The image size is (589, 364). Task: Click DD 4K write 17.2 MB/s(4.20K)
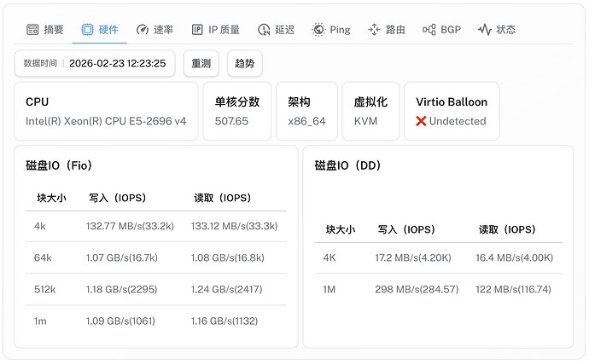(x=413, y=257)
